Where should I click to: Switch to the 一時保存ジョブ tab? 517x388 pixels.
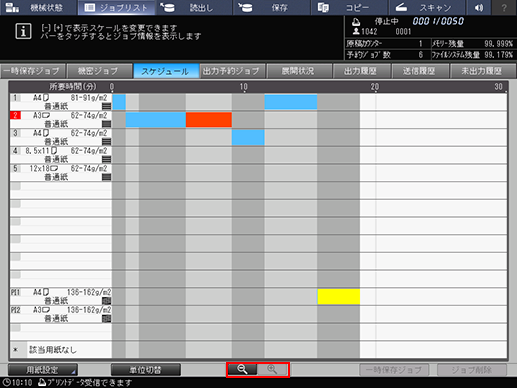[x=32, y=71]
